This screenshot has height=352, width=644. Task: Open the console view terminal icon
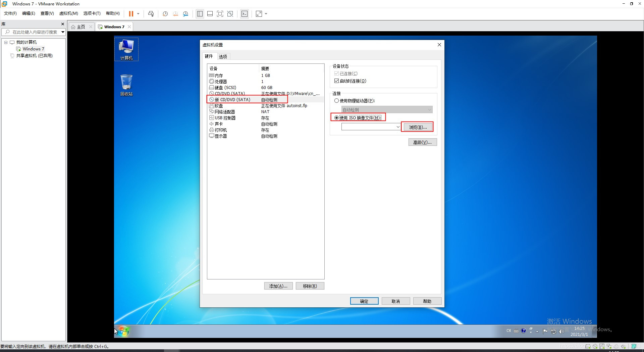pos(245,14)
